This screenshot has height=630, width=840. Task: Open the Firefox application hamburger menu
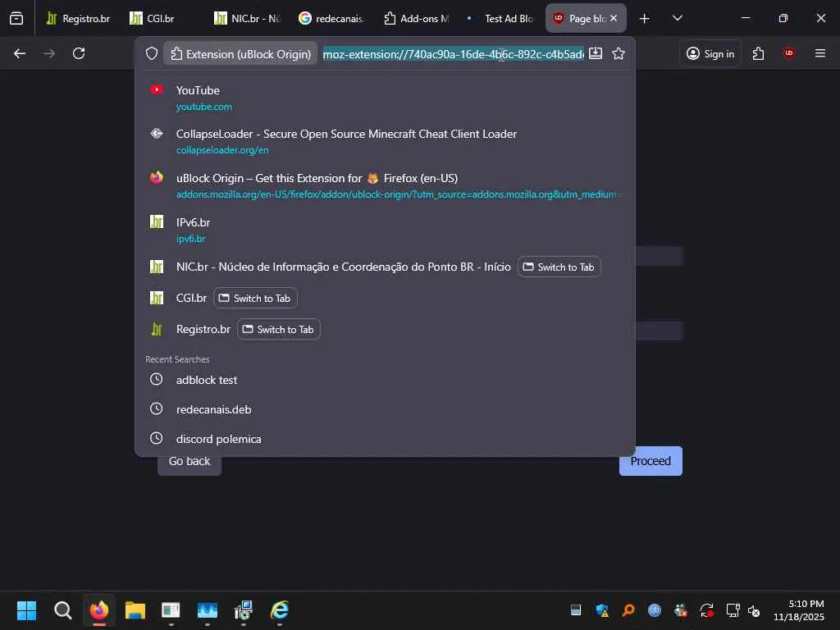(819, 53)
